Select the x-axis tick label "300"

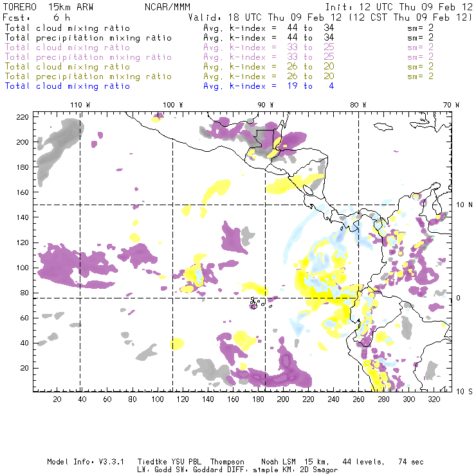point(408,399)
